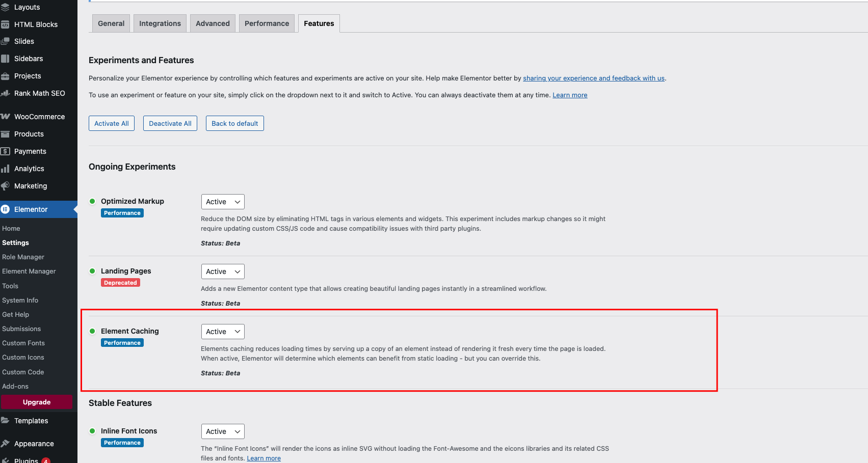This screenshot has height=463, width=868.
Task: Click the Marketing megaphone icon
Action: 5,186
